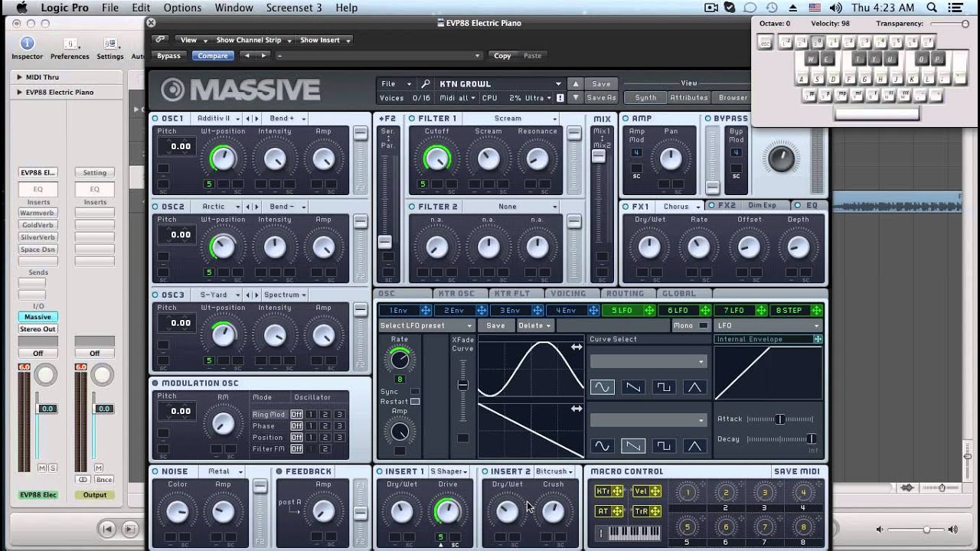The height and width of the screenshot is (551, 980).
Task: Click the volume icon in menu bar
Action: pos(835,8)
